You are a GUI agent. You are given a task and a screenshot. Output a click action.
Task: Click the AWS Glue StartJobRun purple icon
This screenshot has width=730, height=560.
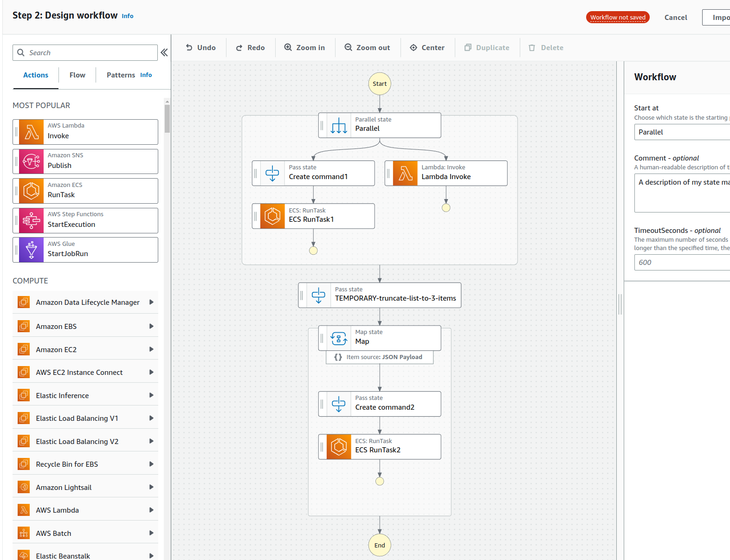click(31, 250)
